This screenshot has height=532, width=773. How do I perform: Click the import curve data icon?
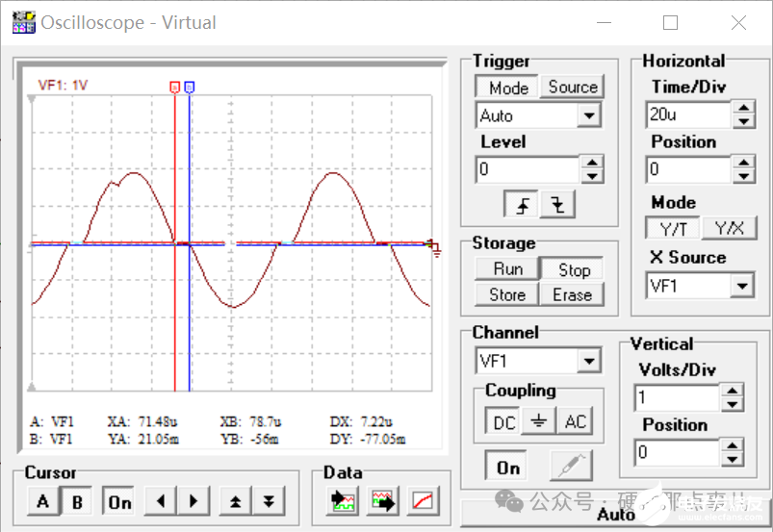(x=343, y=501)
